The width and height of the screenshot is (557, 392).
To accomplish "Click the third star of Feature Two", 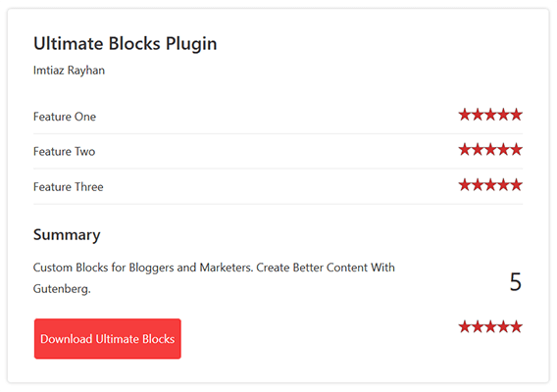I will 490,150.
